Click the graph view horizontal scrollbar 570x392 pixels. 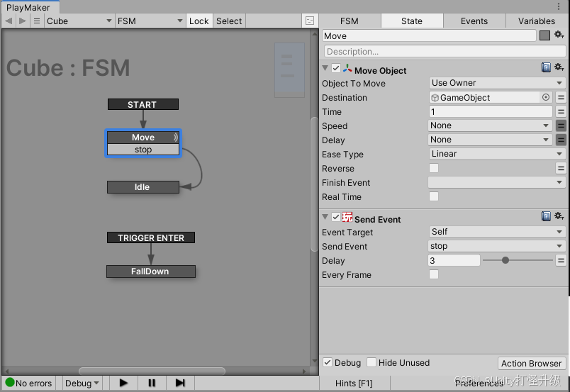[152, 371]
